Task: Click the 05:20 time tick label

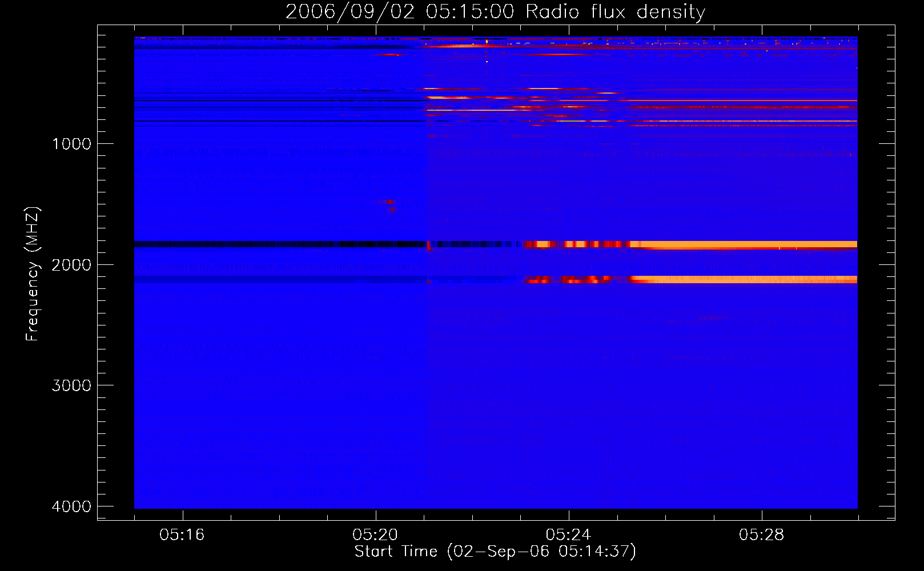Action: point(375,535)
